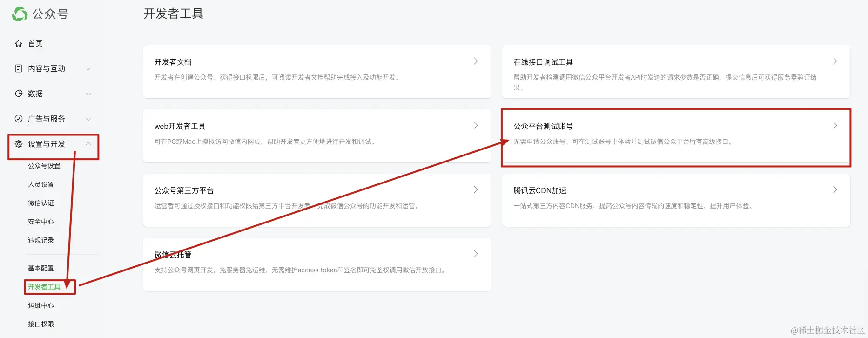Collapse the 设置与开发 chevron
This screenshot has width=868, height=338.
tap(88, 143)
